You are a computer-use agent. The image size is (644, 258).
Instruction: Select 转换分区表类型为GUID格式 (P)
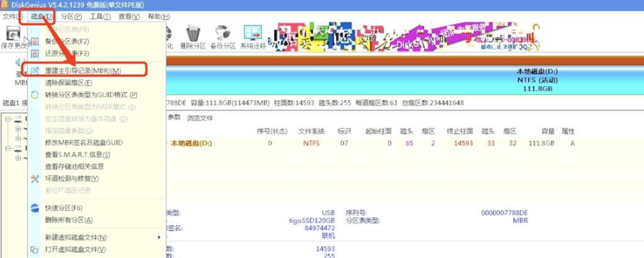coord(91,95)
